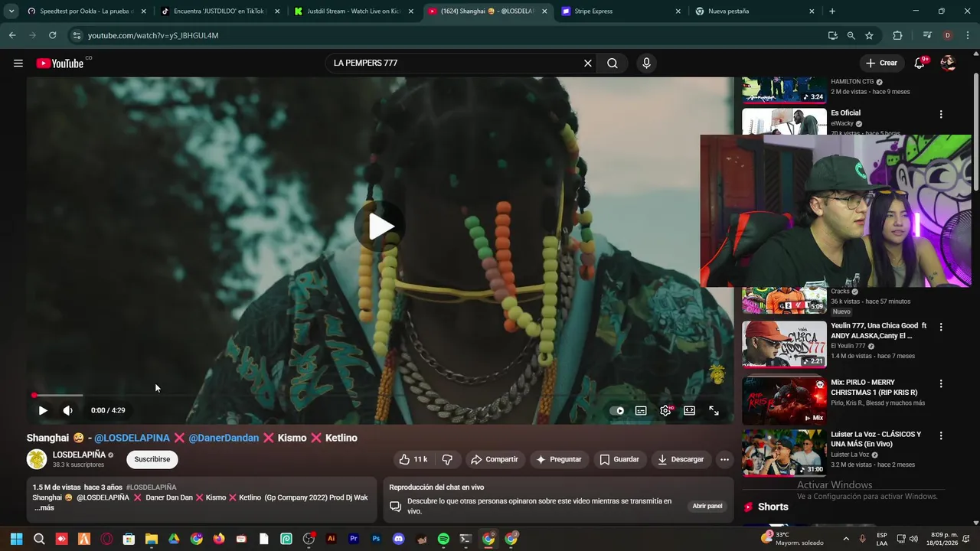Open a new browser tab with plus
The width and height of the screenshot is (980, 551).
tap(832, 11)
